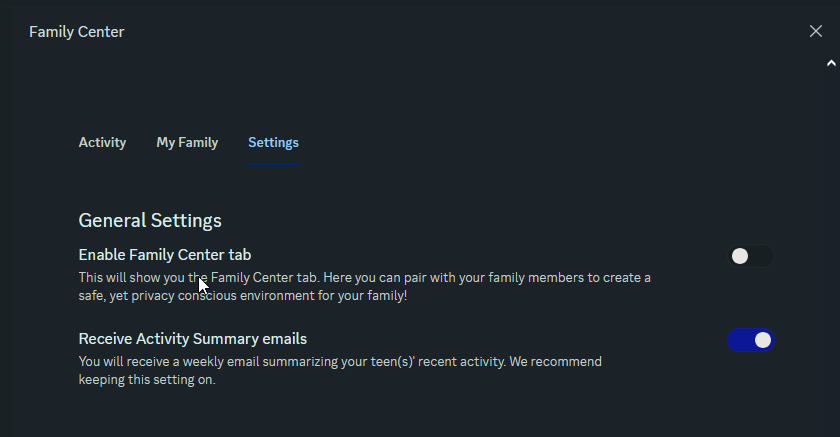The image size is (840, 437).
Task: Click the 'Enable Family Center tab' label
Action: [165, 255]
